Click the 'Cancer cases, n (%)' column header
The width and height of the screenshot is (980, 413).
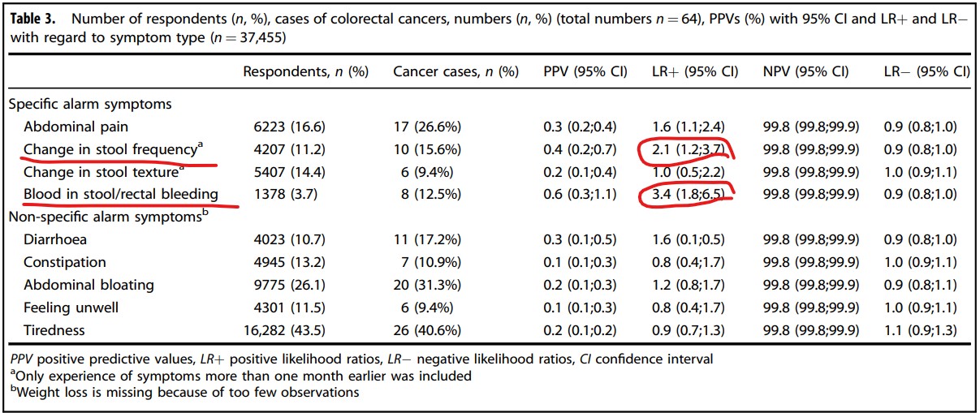(455, 71)
